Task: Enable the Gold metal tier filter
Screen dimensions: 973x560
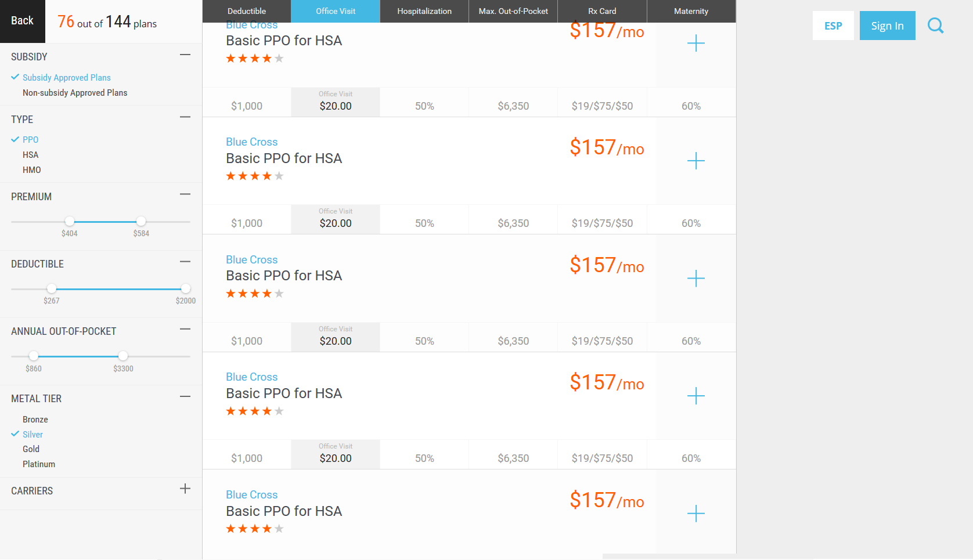Action: click(x=31, y=449)
